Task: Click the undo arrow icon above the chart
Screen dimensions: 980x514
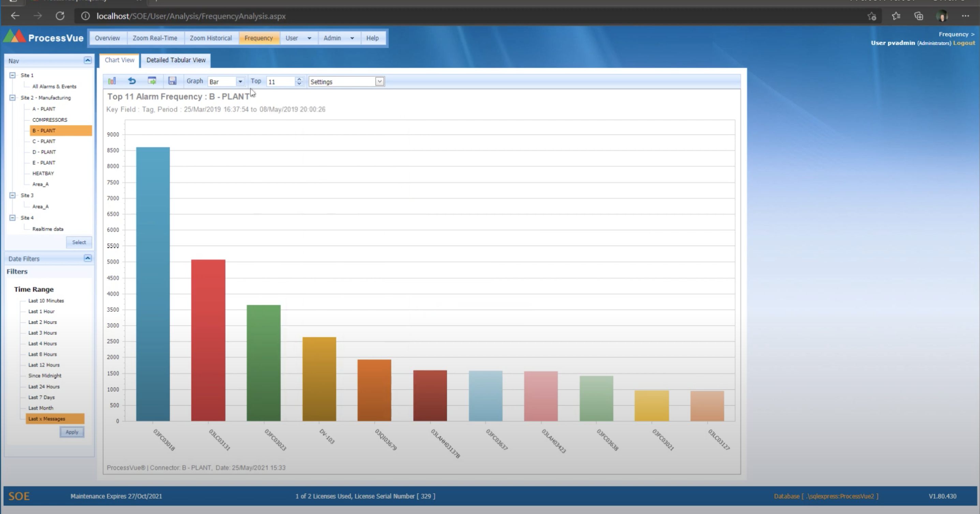Action: (132, 81)
